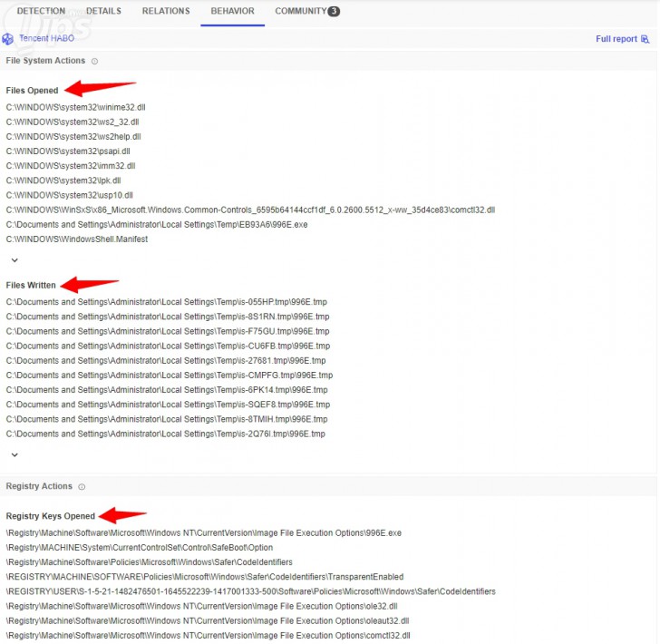The height and width of the screenshot is (644, 660).
Task: Select the Tencent HABO sandbox link
Action: [x=46, y=38]
